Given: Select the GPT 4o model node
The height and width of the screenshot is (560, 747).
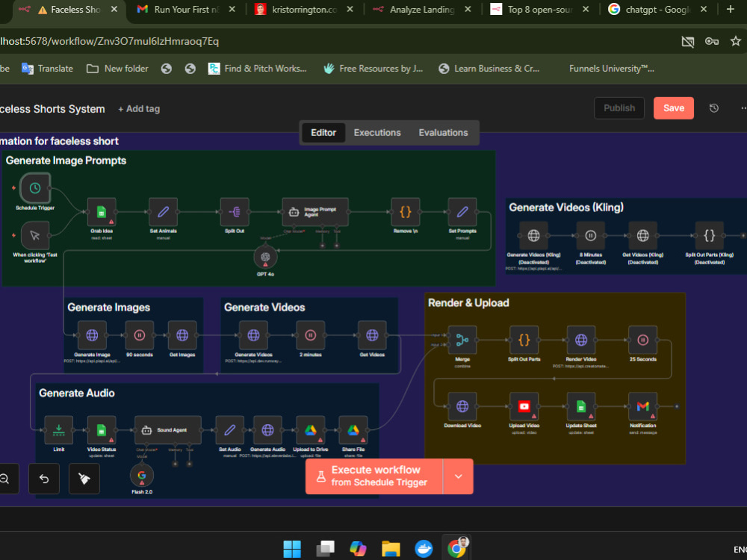Looking at the screenshot, I should tap(265, 257).
